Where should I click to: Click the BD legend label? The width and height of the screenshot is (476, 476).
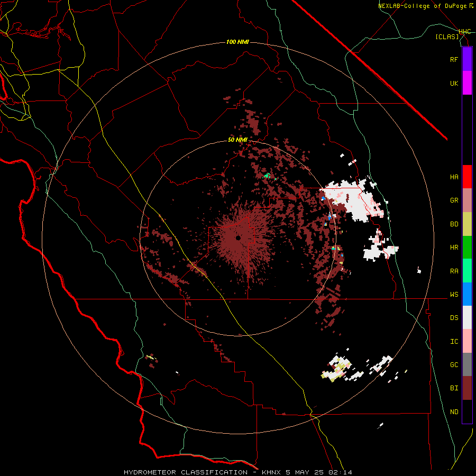454,224
